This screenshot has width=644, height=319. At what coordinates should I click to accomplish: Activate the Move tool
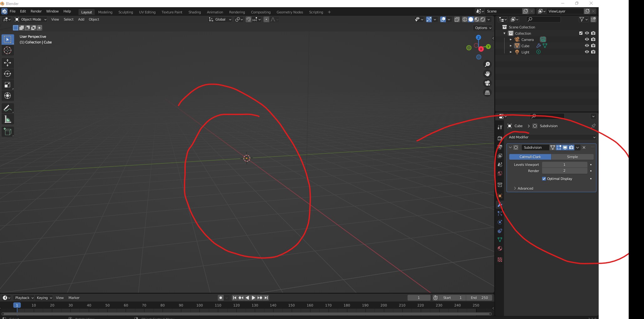tap(8, 63)
